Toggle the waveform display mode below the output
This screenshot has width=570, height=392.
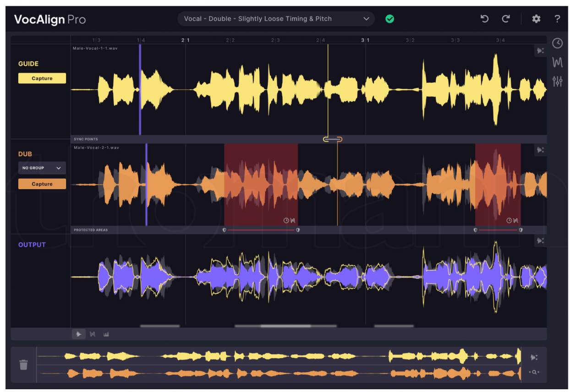[x=79, y=334]
